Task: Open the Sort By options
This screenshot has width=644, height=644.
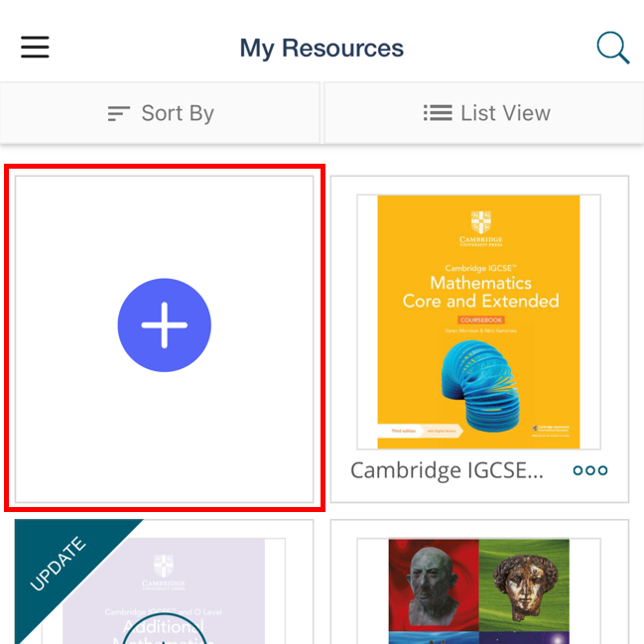Action: pos(161,113)
